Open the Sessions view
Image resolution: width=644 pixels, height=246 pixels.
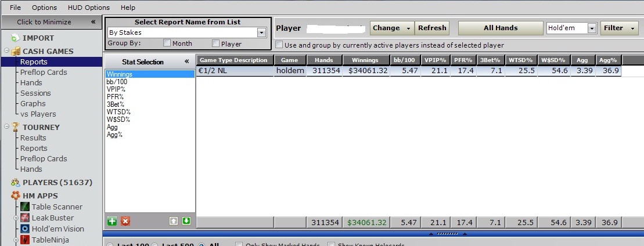coord(36,93)
